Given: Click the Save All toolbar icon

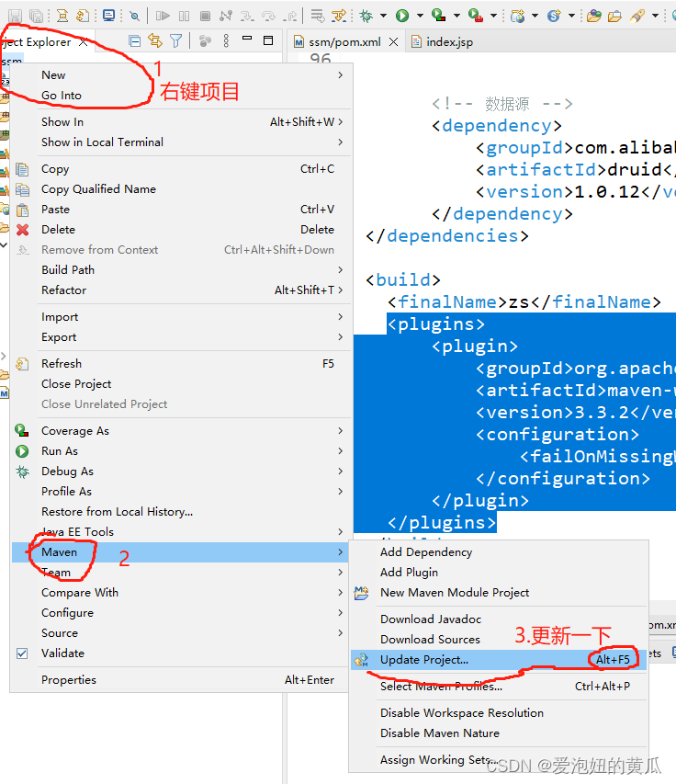Looking at the screenshot, I should point(36,16).
